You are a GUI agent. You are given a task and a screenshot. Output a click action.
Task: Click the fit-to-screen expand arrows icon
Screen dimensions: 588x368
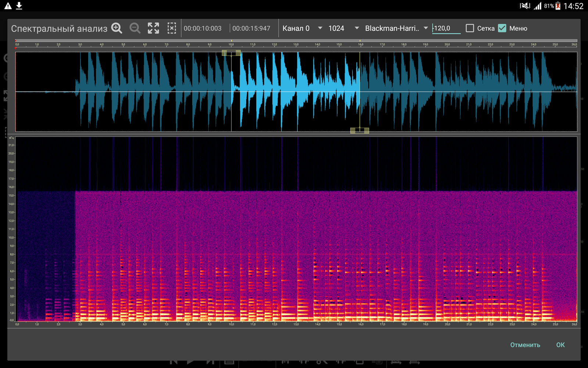(x=153, y=28)
